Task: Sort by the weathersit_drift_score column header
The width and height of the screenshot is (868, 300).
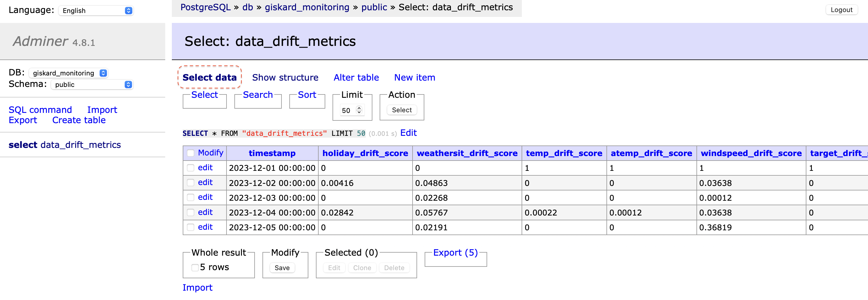Action: (467, 153)
